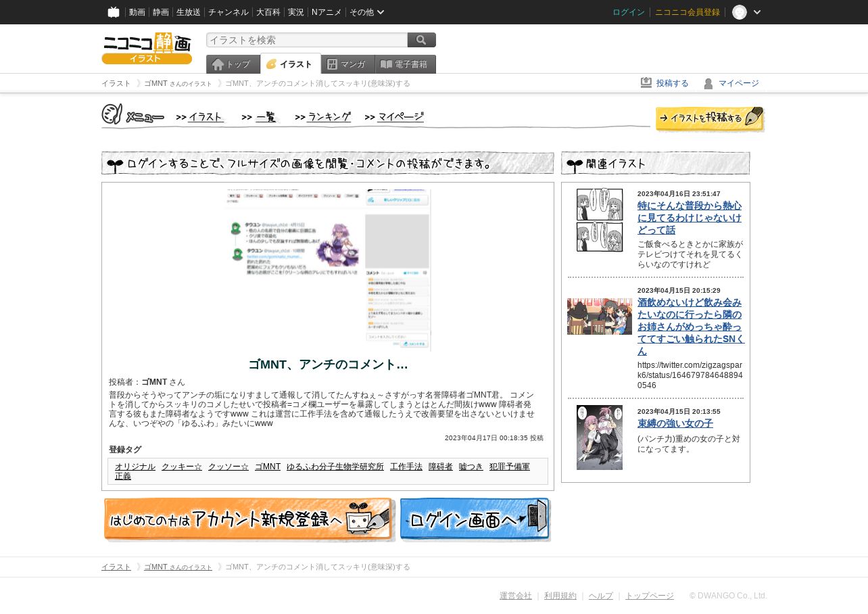The image size is (868, 614).
Task: Click the 障碍者 tag
Action: click(441, 467)
